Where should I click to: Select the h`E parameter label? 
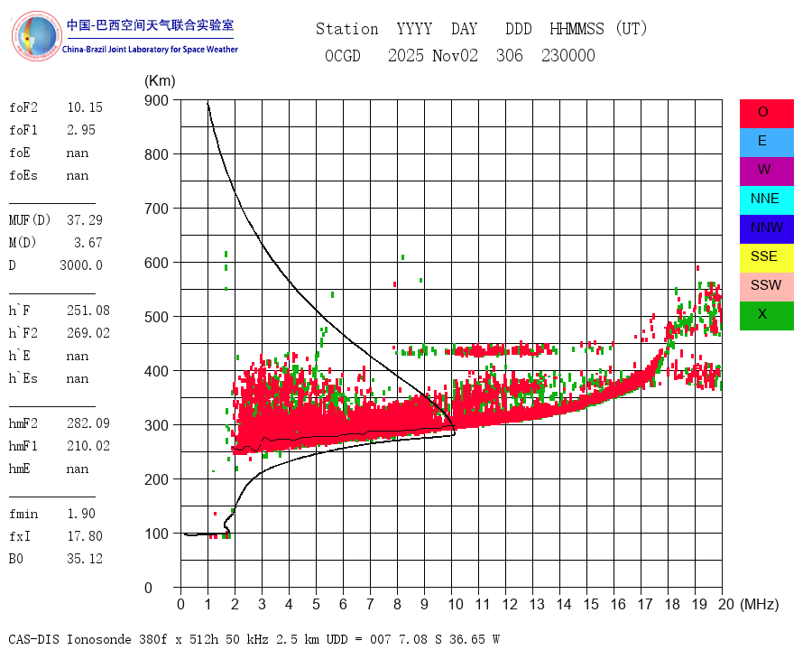pos(20,356)
